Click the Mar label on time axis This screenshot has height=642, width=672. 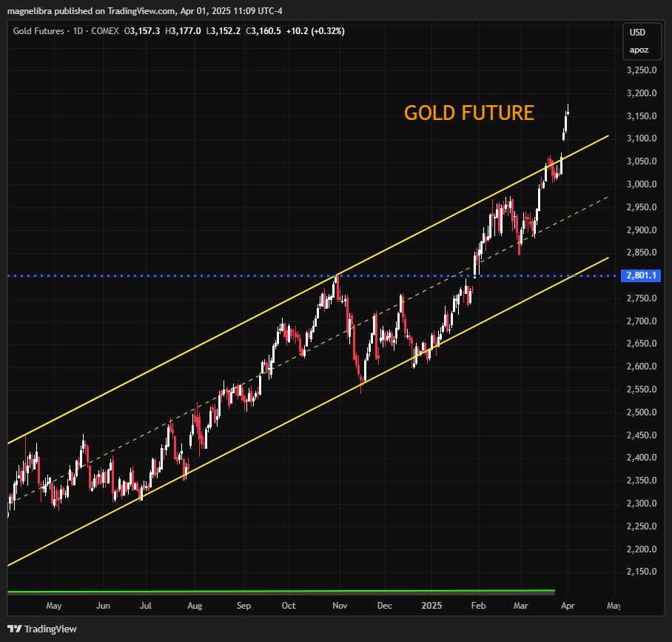[521, 606]
